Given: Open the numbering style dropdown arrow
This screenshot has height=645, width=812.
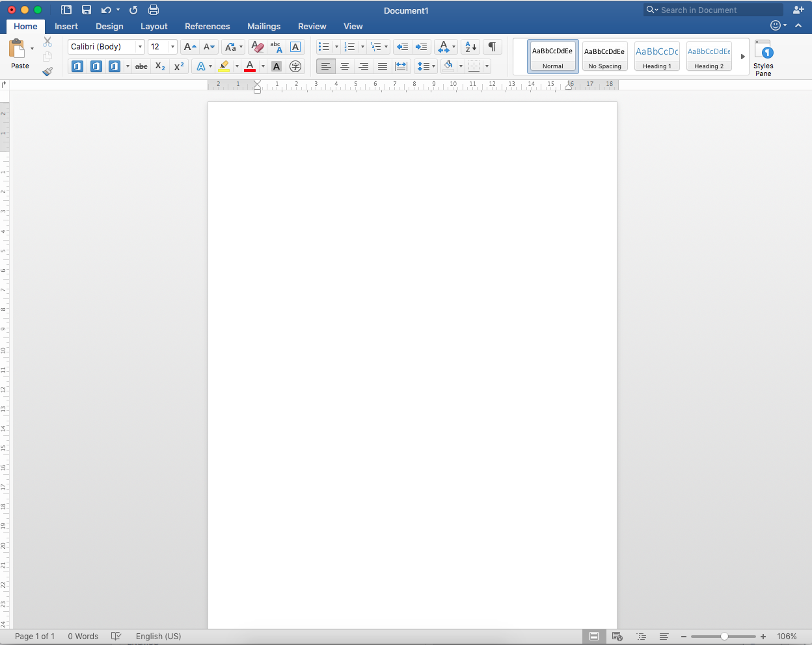Looking at the screenshot, I should coord(362,47).
